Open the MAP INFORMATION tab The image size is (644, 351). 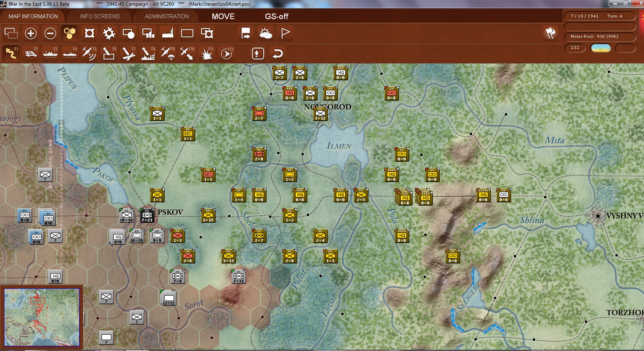point(33,16)
